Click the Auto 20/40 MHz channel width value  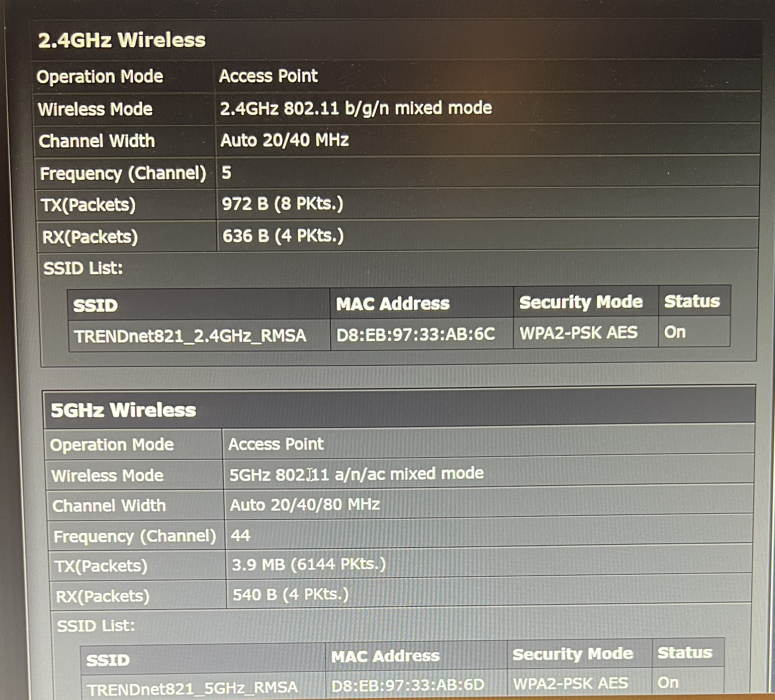pyautogui.click(x=284, y=140)
